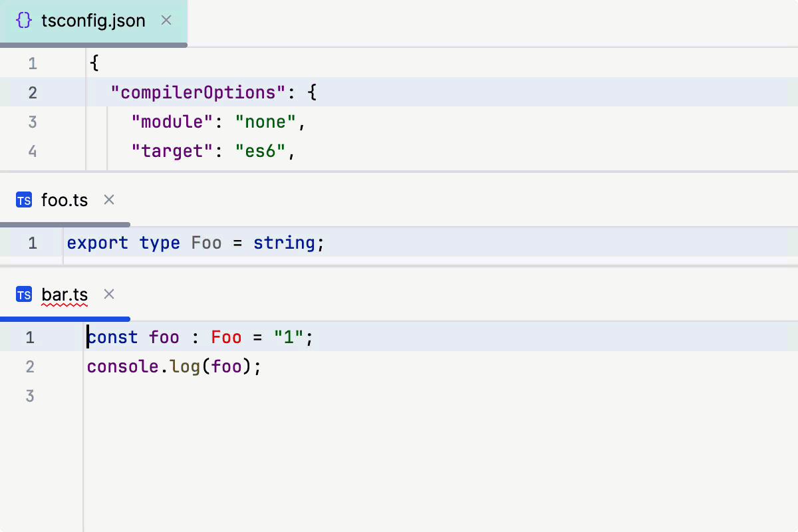Click the export keyword in foo.ts

(97, 243)
